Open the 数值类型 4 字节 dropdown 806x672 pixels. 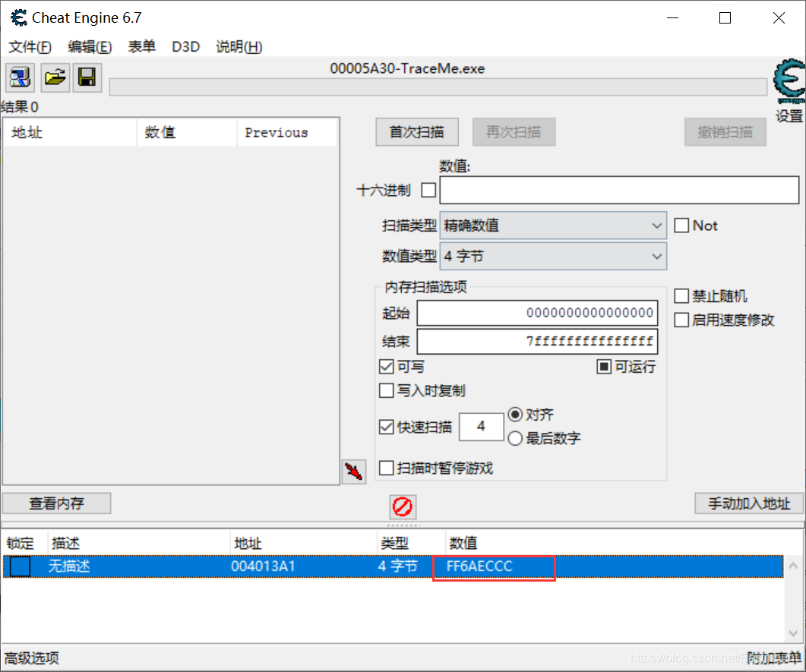[x=553, y=256]
